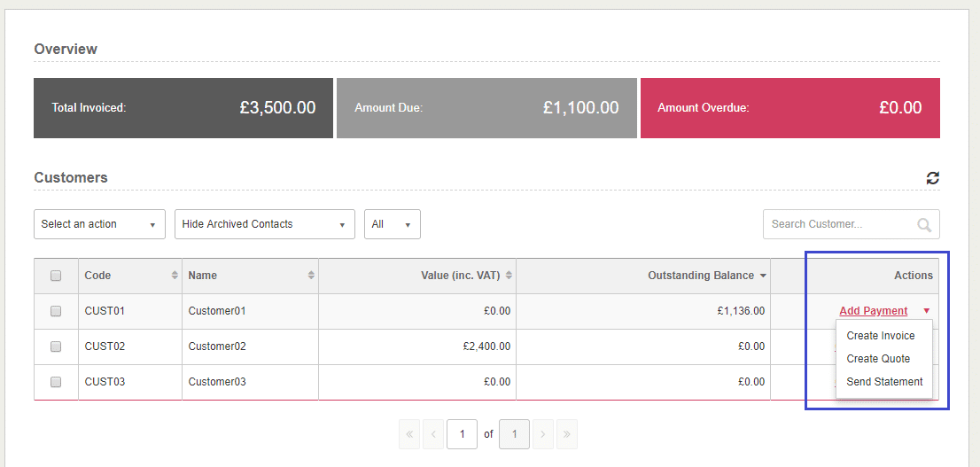
Task: Choose Create Invoice from menu
Action: tap(880, 336)
